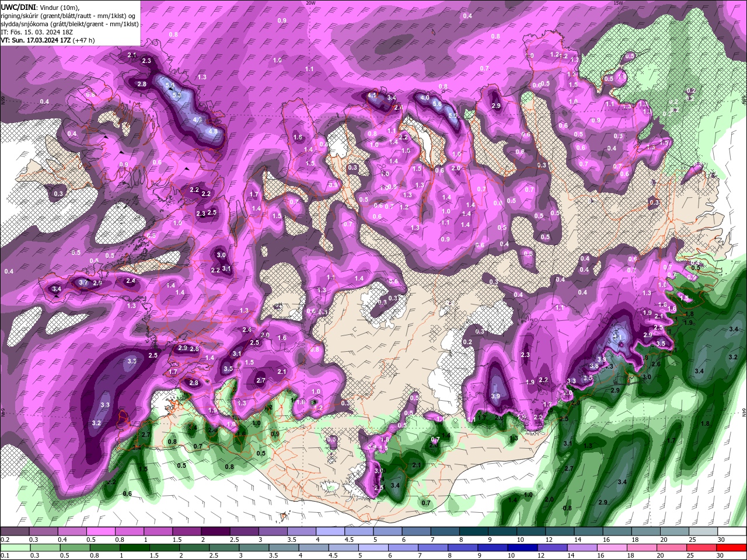
Task: Pick lower legend swatch between 6 and 7
Action: (x=403, y=548)
